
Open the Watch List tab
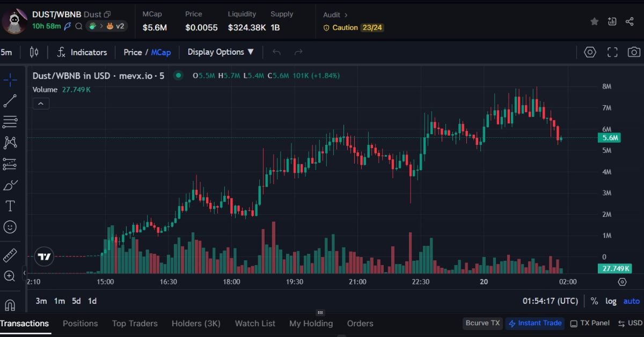tap(255, 324)
